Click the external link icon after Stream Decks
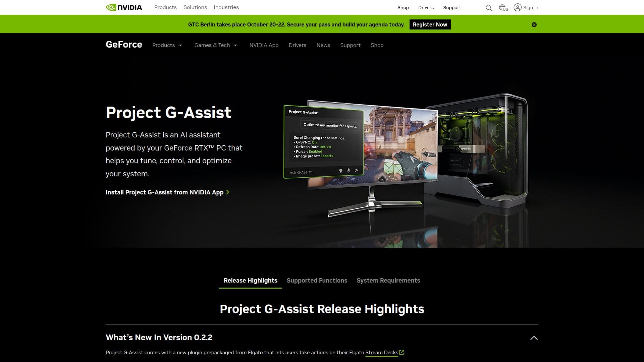The width and height of the screenshot is (644, 362). 401,352
